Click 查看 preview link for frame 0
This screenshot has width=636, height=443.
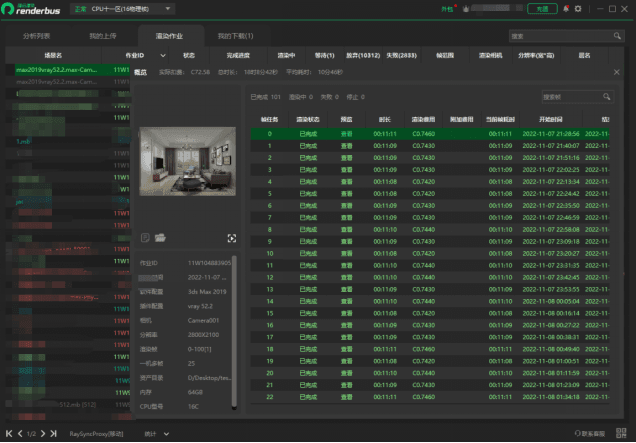[x=346, y=133]
